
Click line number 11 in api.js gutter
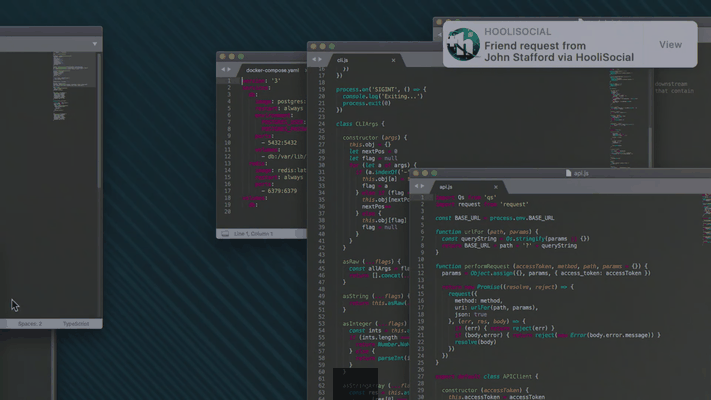click(x=420, y=266)
